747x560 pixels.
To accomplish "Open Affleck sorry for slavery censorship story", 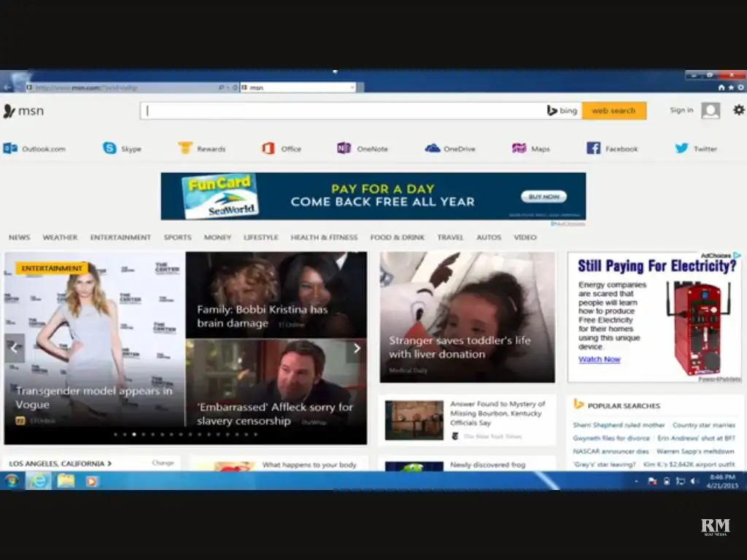I will 275,414.
